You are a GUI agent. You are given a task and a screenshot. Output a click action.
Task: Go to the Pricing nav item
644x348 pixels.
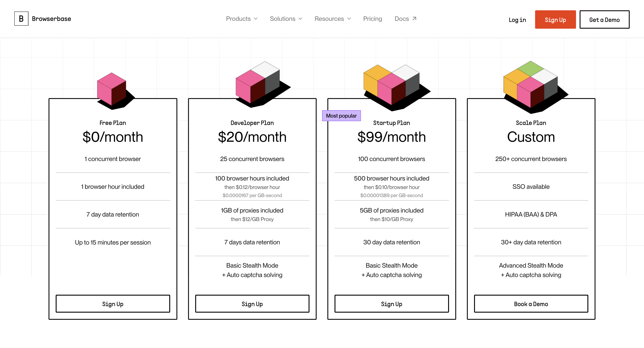pos(373,19)
